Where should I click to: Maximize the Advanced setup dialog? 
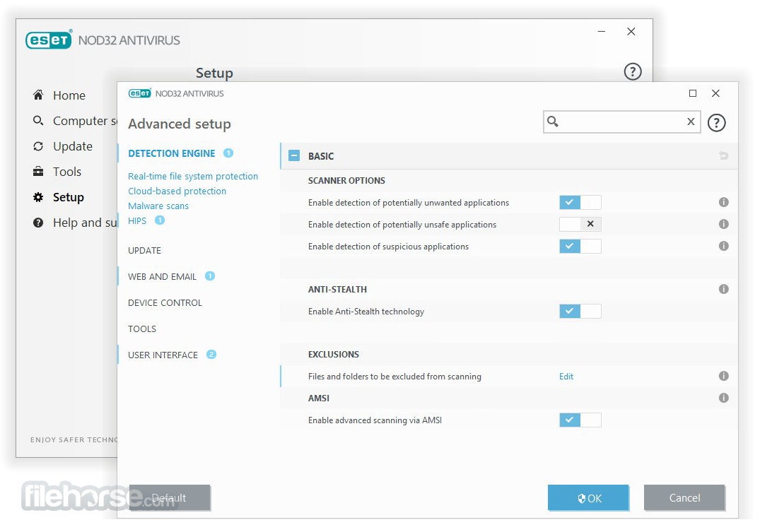(693, 93)
